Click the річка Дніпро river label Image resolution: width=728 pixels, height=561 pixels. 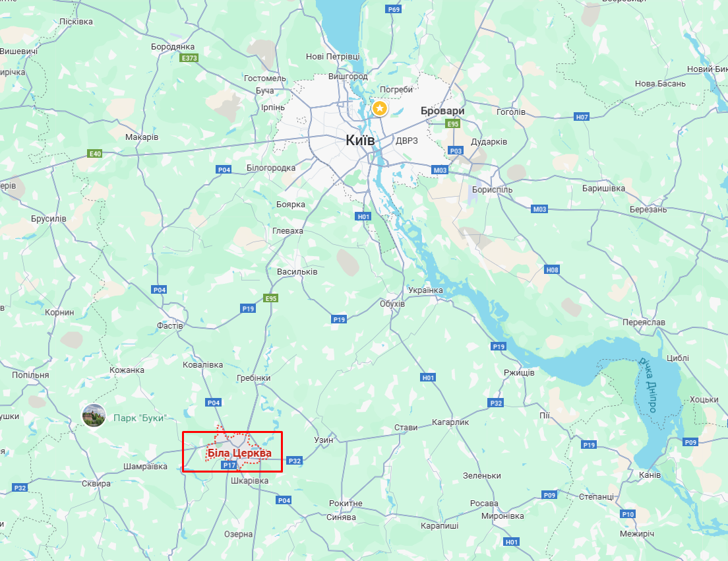[648, 384]
